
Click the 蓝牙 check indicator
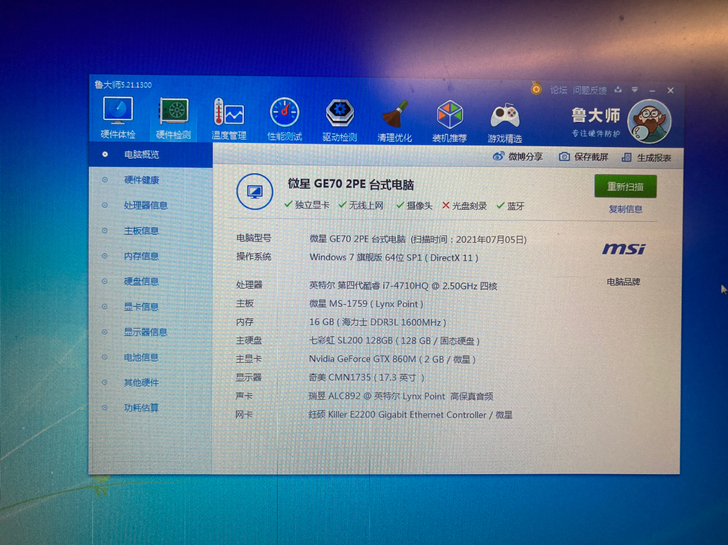[510, 206]
